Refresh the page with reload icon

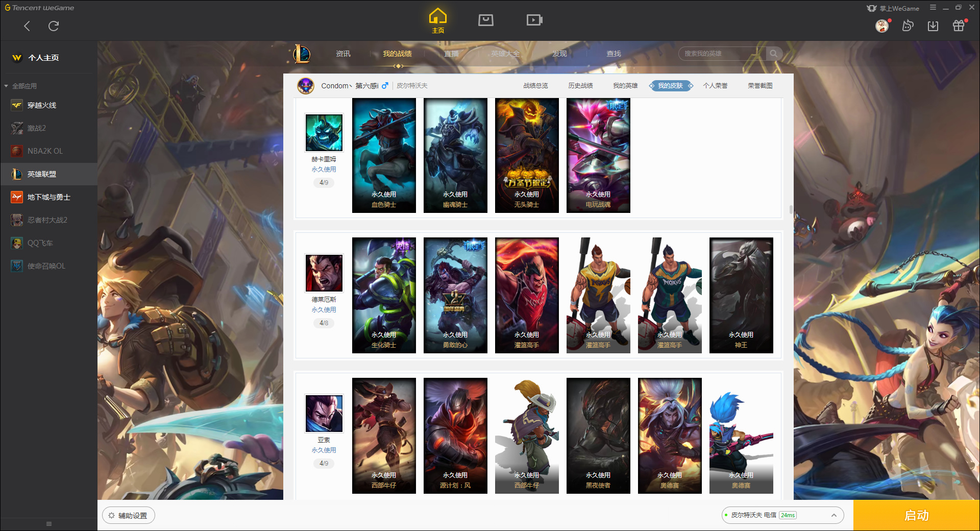(x=54, y=26)
